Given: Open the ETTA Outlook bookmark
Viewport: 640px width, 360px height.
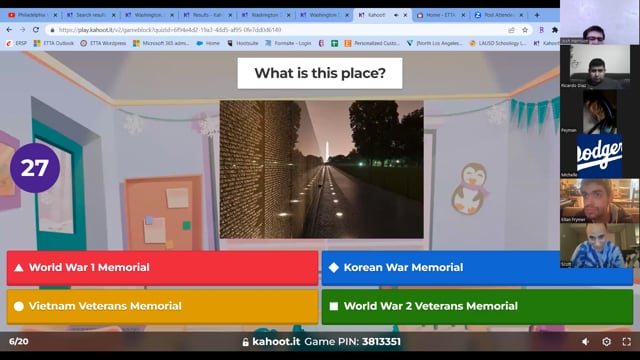Looking at the screenshot, I should pos(54,43).
